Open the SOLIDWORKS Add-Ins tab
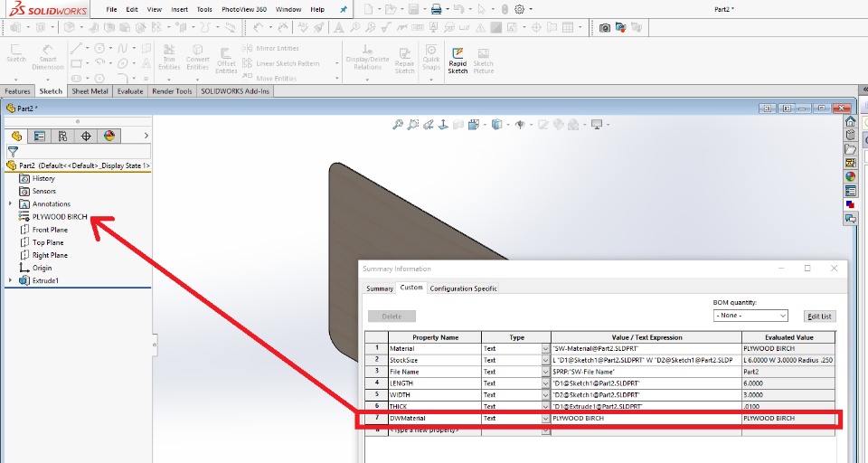 (x=235, y=91)
